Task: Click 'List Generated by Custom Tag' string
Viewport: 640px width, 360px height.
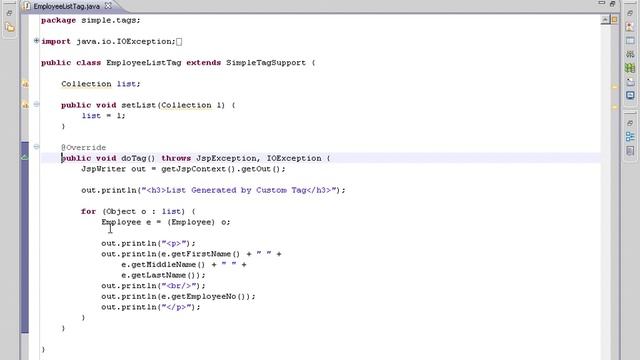Action: (236, 190)
